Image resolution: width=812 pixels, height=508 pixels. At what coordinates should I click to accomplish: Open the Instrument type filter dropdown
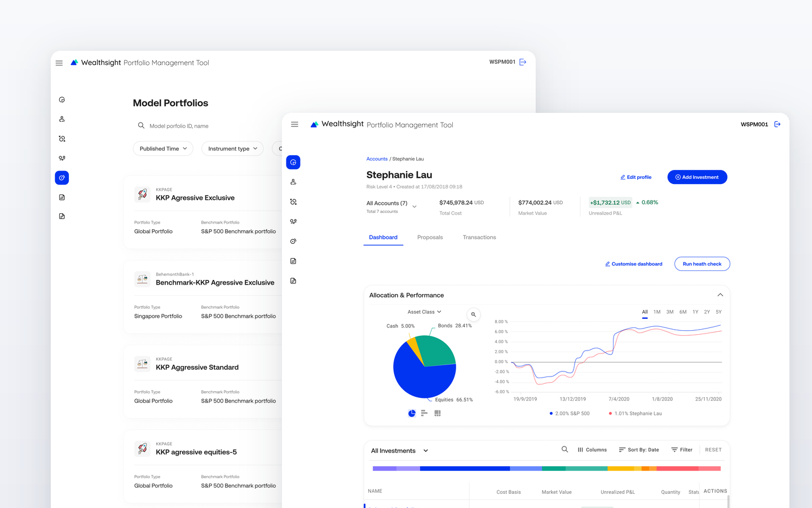pyautogui.click(x=232, y=148)
